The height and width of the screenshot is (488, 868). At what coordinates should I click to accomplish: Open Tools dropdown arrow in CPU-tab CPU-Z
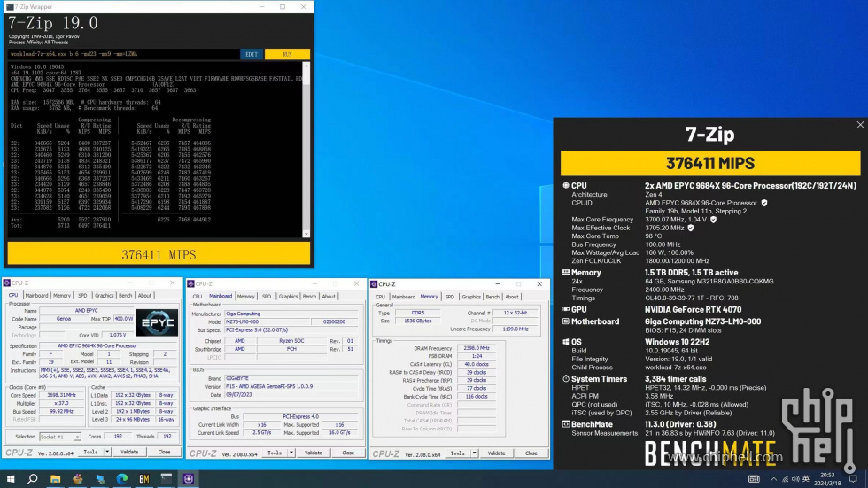click(x=107, y=452)
